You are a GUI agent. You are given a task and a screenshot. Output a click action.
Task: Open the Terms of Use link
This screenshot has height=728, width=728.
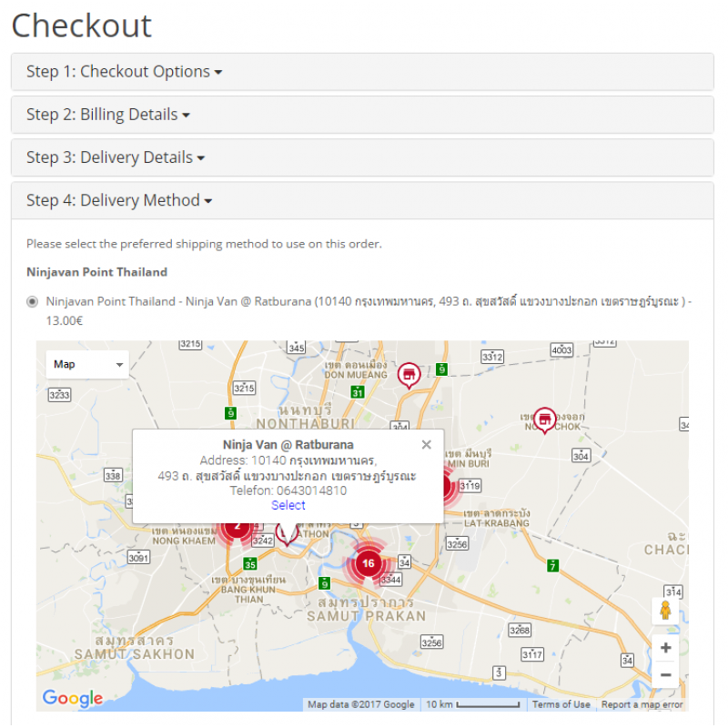pos(561,704)
